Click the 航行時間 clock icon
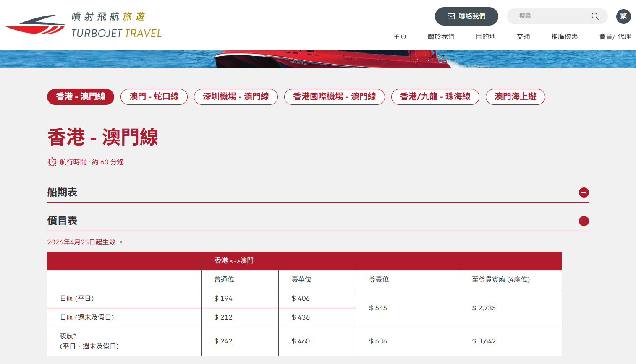 [x=52, y=162]
